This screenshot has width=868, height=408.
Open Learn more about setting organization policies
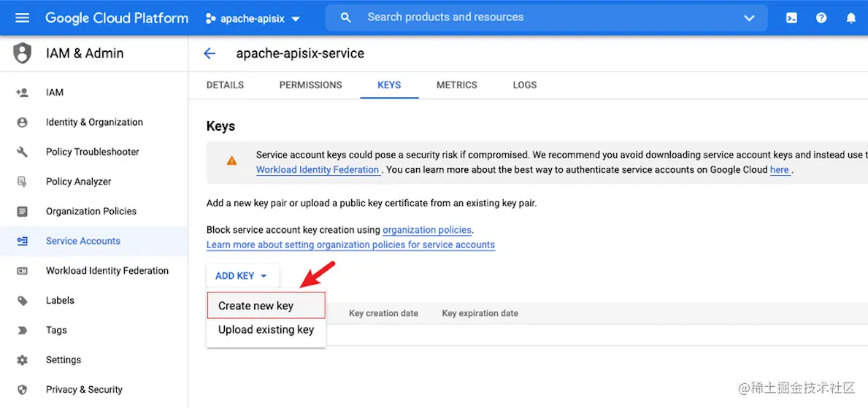(350, 245)
